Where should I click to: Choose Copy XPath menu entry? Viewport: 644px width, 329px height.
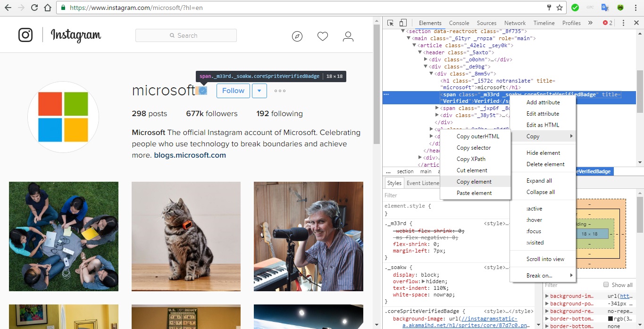click(475, 159)
